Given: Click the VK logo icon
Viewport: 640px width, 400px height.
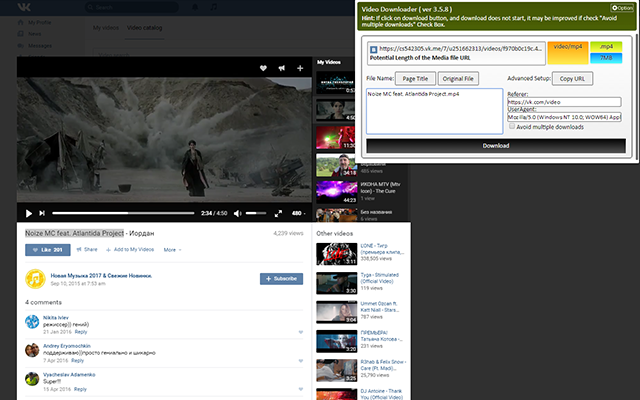Looking at the screenshot, I should coord(24,7).
